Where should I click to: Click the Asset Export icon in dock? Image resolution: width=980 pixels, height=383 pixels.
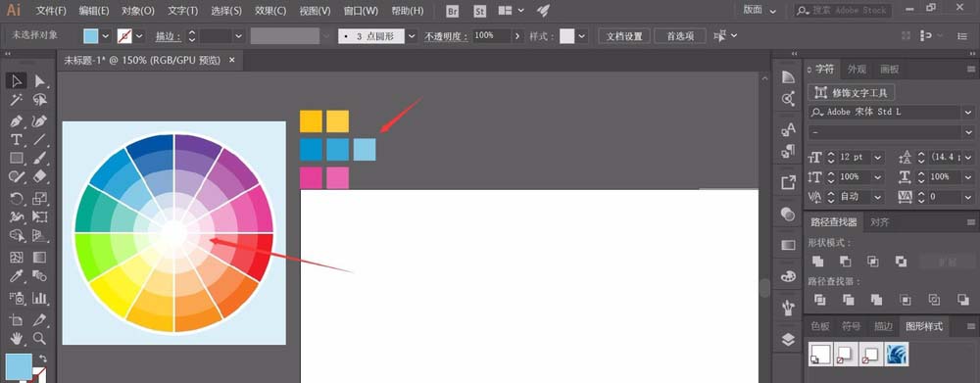coord(788,182)
